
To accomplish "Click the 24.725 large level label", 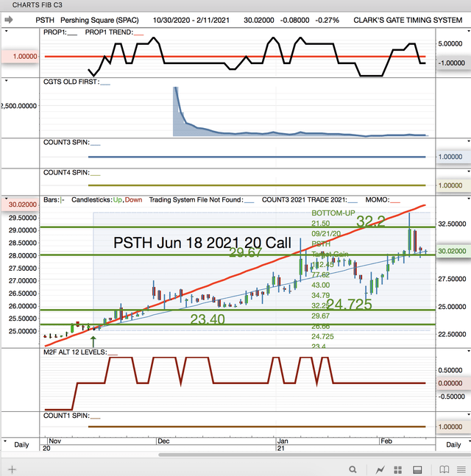I will tap(349, 304).
